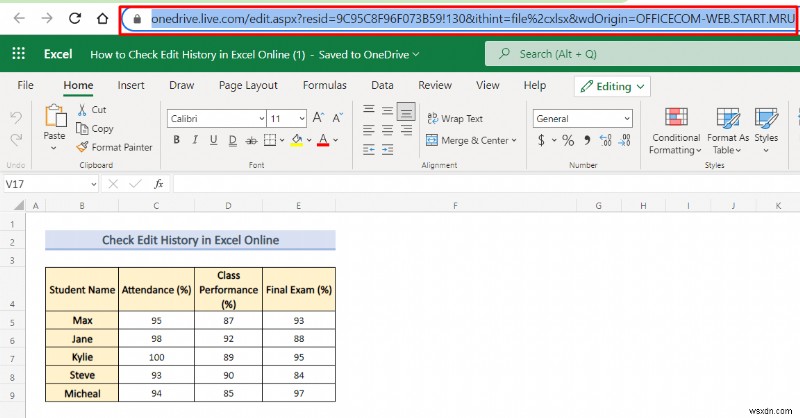The image size is (800, 418).
Task: Decrease indent in Alignment group
Action: 369,150
